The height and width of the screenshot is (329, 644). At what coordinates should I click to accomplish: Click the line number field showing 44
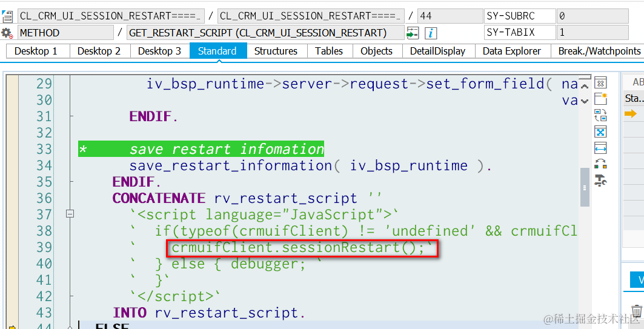pyautogui.click(x=450, y=16)
